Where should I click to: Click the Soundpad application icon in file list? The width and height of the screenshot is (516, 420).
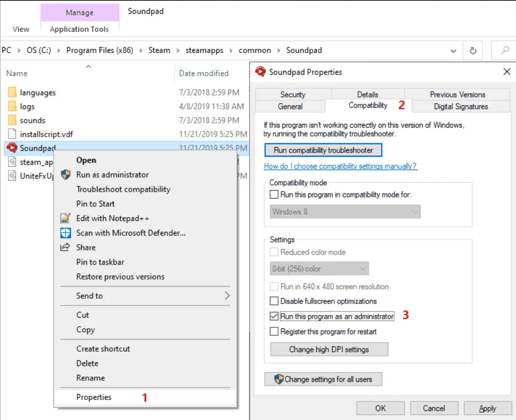12,148
